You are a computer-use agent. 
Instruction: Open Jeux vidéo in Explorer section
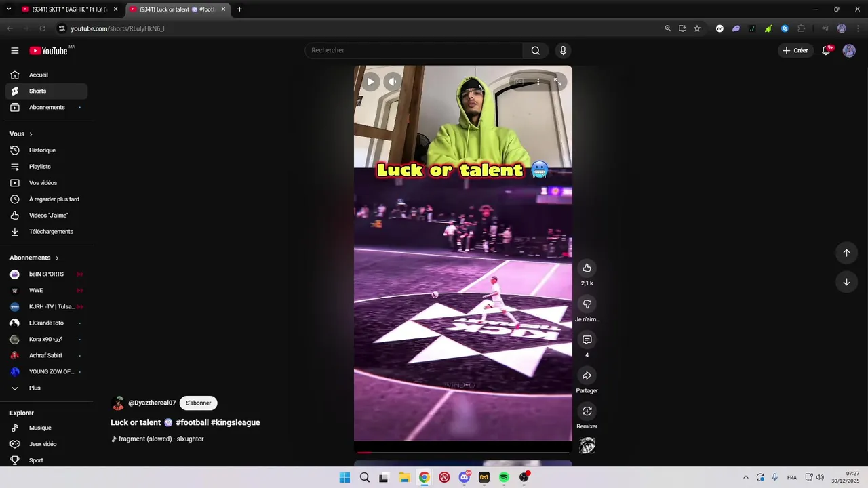click(46, 444)
